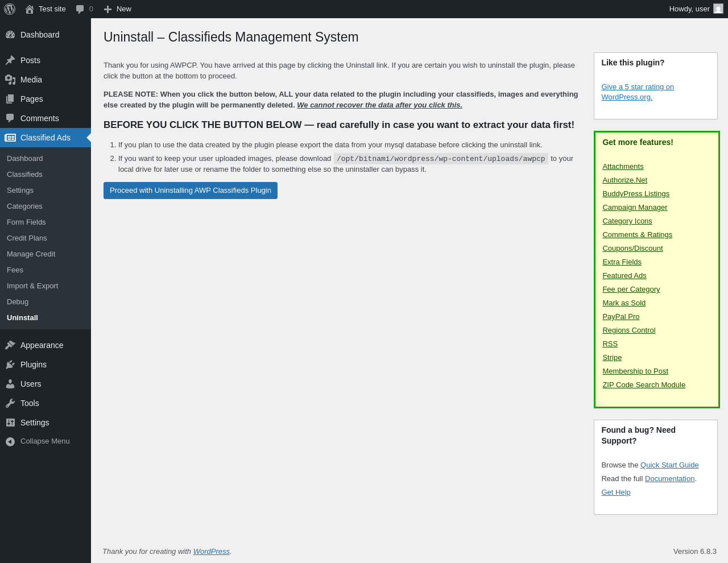Open the BuddyPress Listings link
Image resolution: width=728 pixels, height=563 pixels.
coord(636,194)
